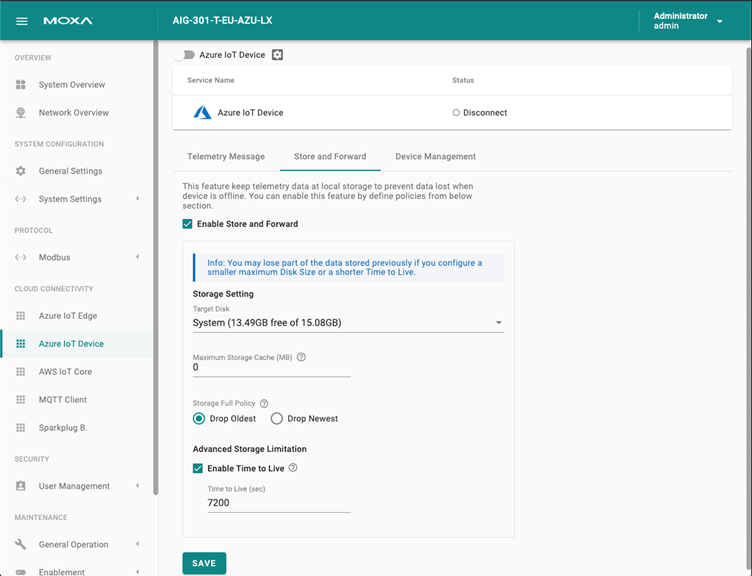This screenshot has height=576, width=752.
Task: Click the Enablement sidebar icon
Action: click(21, 572)
